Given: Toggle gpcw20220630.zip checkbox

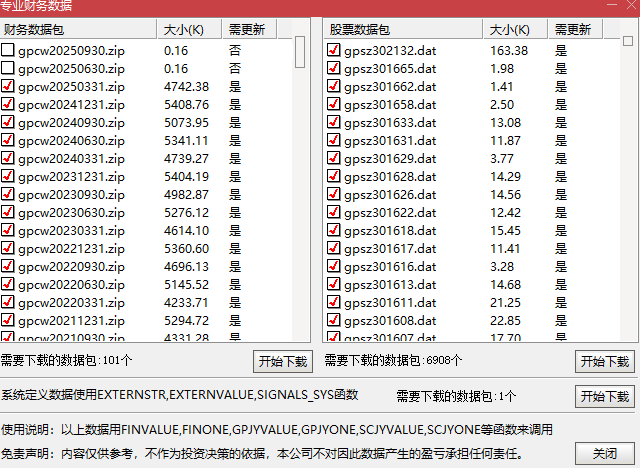Looking at the screenshot, I should [x=8, y=284].
